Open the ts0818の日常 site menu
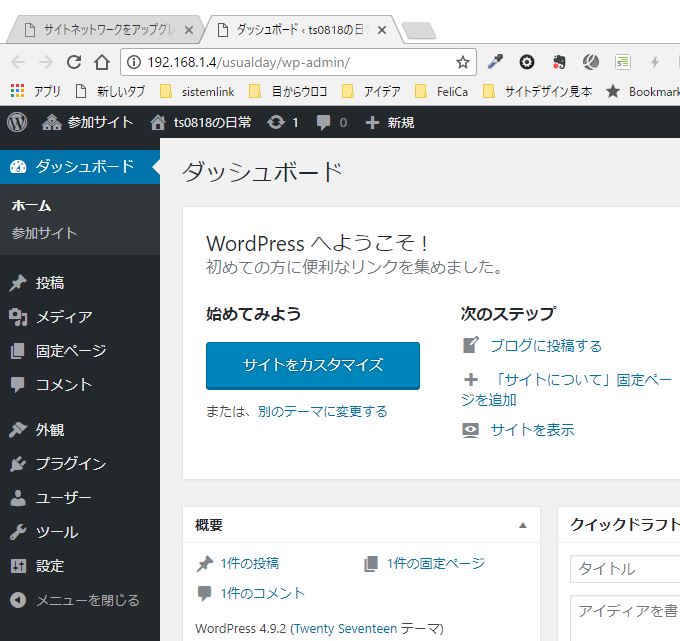 [x=201, y=122]
